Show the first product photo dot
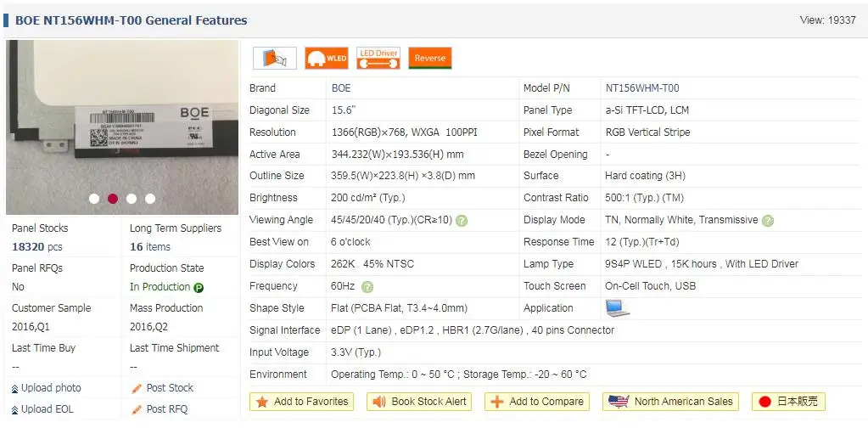This screenshot has width=868, height=428. 94,198
